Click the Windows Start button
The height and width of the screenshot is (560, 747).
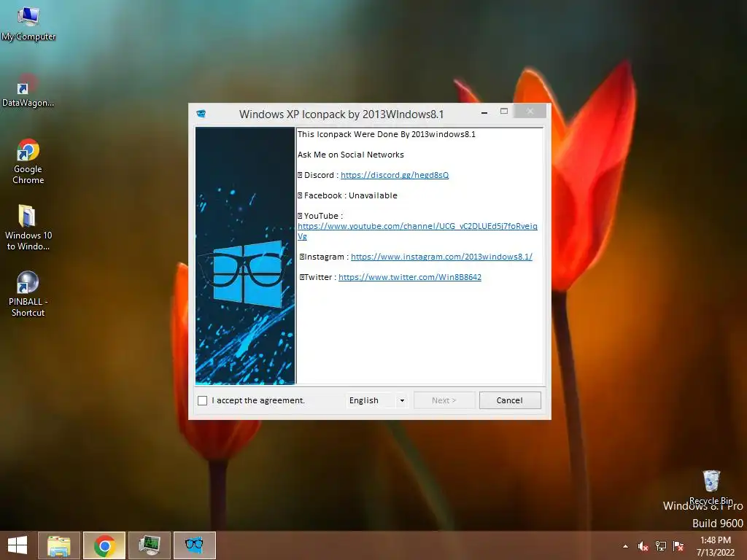18,545
